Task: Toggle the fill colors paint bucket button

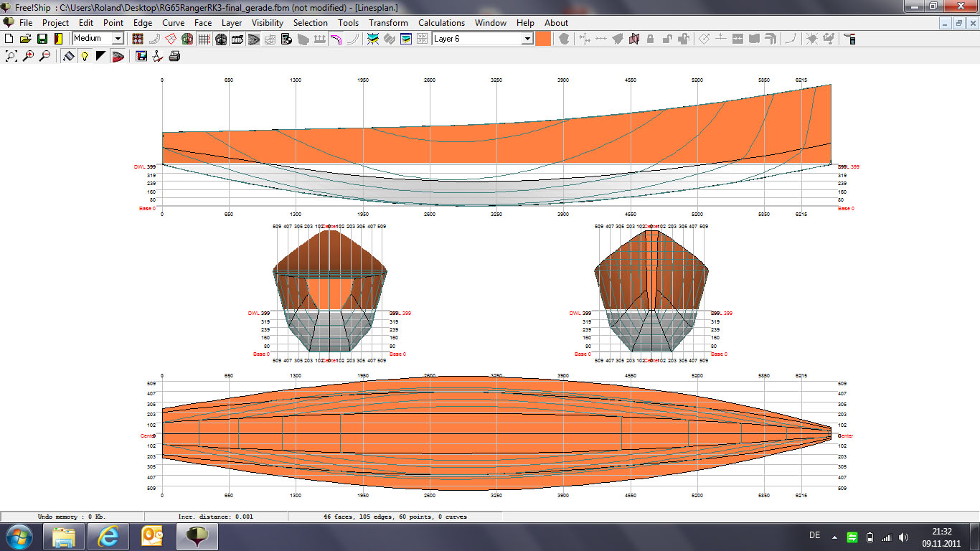Action: [x=68, y=56]
